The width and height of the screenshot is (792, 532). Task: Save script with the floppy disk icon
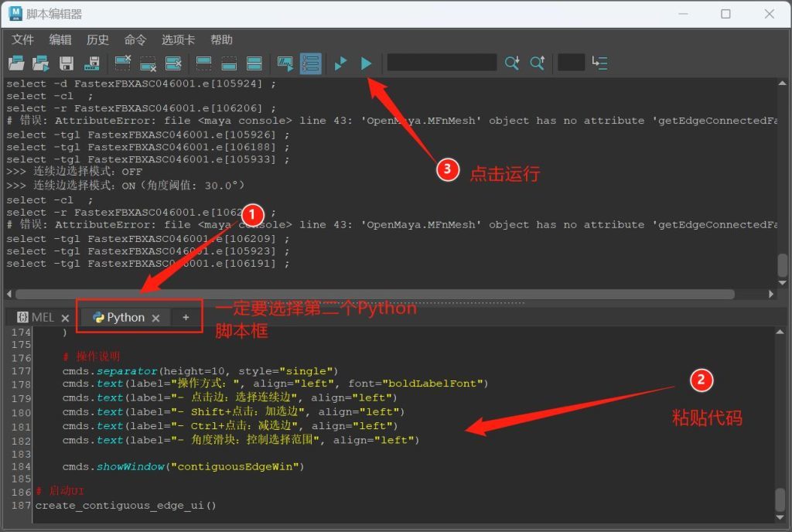(67, 63)
